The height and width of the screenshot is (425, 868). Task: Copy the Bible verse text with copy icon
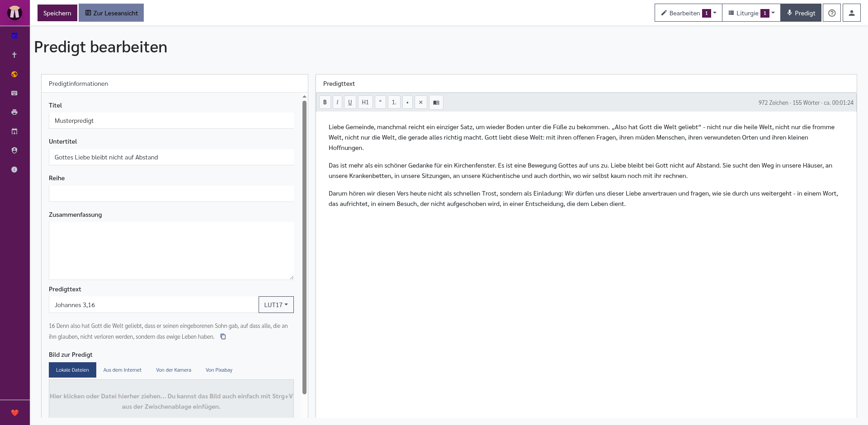223,336
